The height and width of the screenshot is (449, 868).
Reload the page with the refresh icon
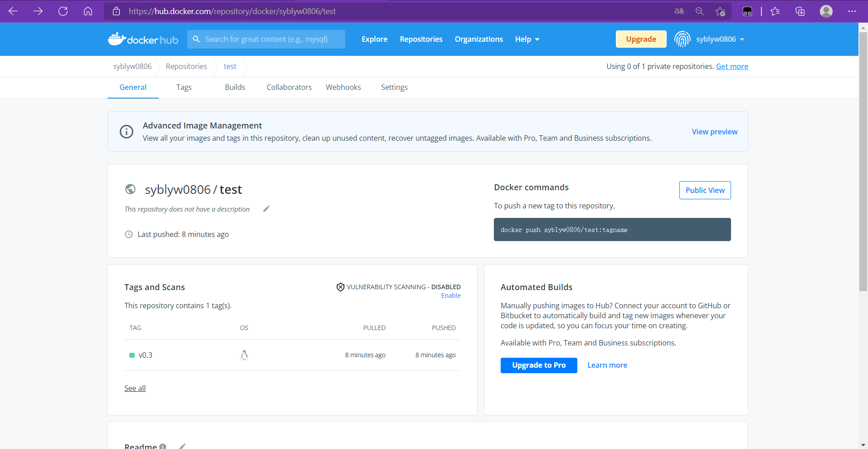[x=63, y=11]
